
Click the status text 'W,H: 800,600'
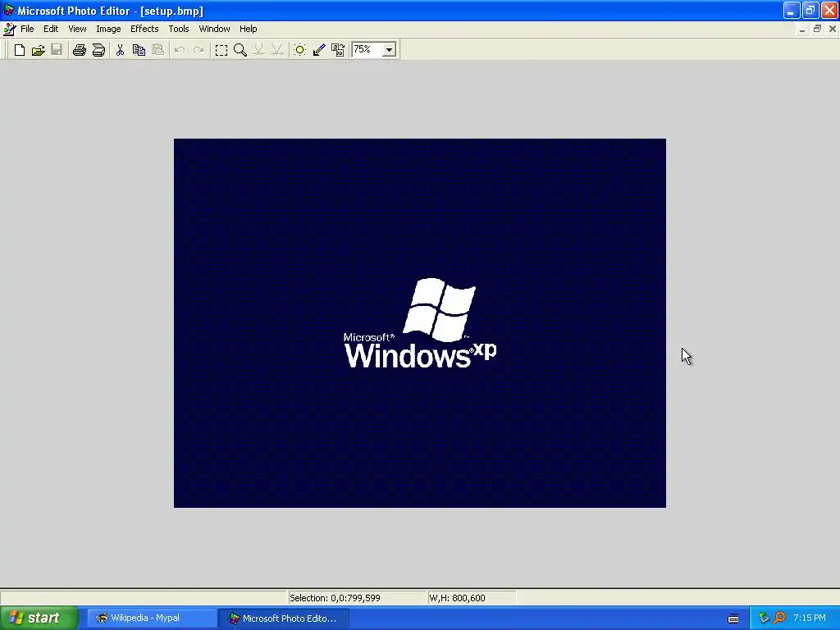[457, 598]
